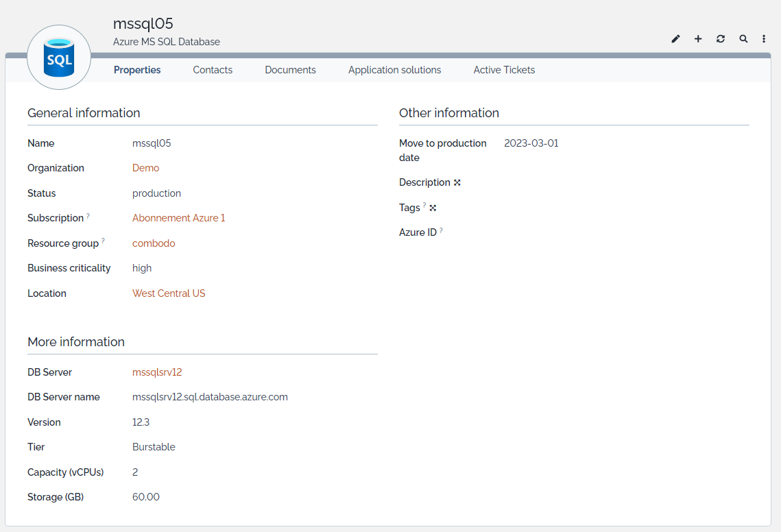Open the mssqlsrv12 DB Server link

tap(157, 372)
